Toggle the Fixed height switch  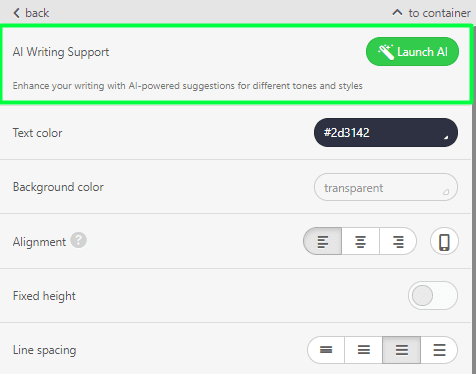[x=433, y=296]
